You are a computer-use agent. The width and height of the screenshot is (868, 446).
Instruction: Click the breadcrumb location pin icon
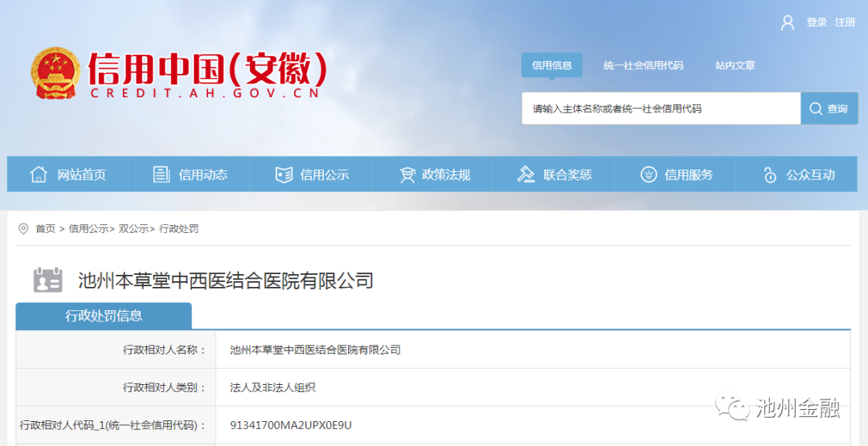point(23,228)
